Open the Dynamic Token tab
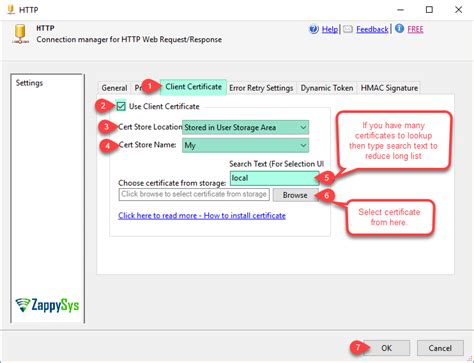The height and width of the screenshot is (363, 474). [327, 88]
